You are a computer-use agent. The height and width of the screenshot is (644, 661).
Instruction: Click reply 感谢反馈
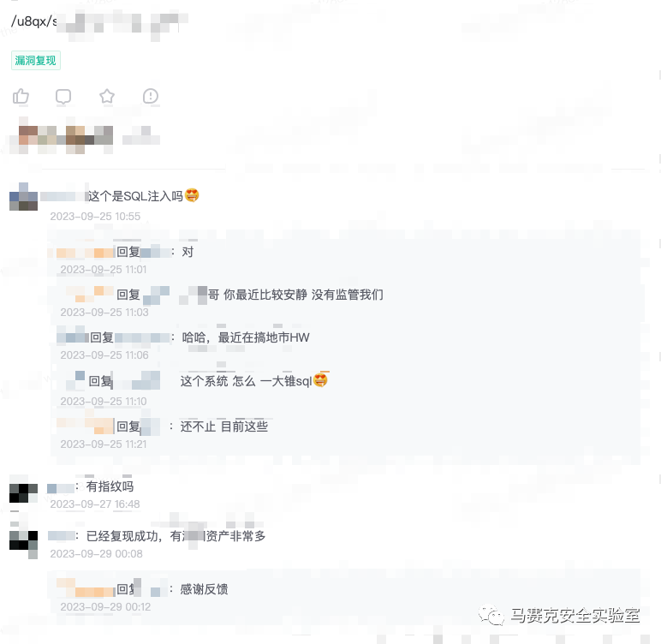pos(204,589)
